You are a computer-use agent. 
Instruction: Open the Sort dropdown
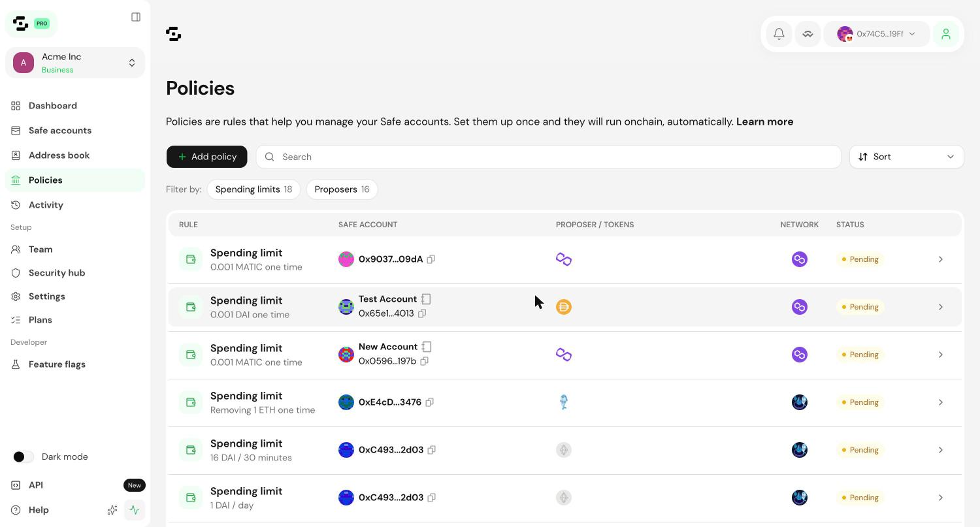[x=906, y=157]
